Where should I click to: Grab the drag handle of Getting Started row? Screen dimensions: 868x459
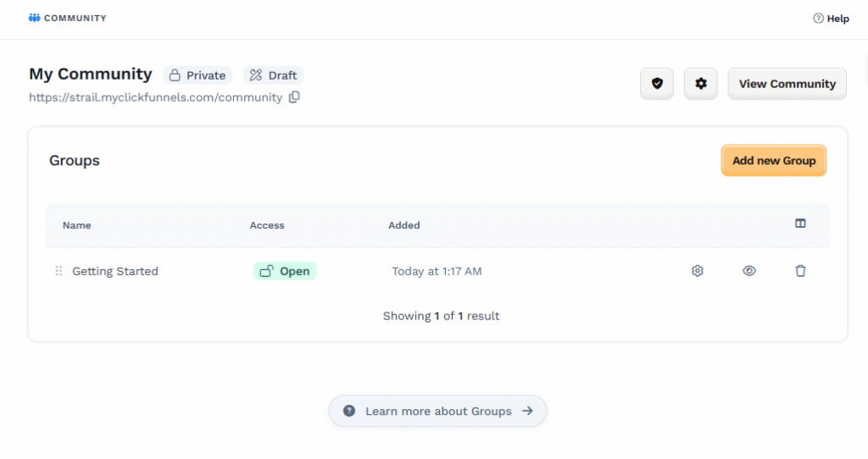click(x=58, y=271)
